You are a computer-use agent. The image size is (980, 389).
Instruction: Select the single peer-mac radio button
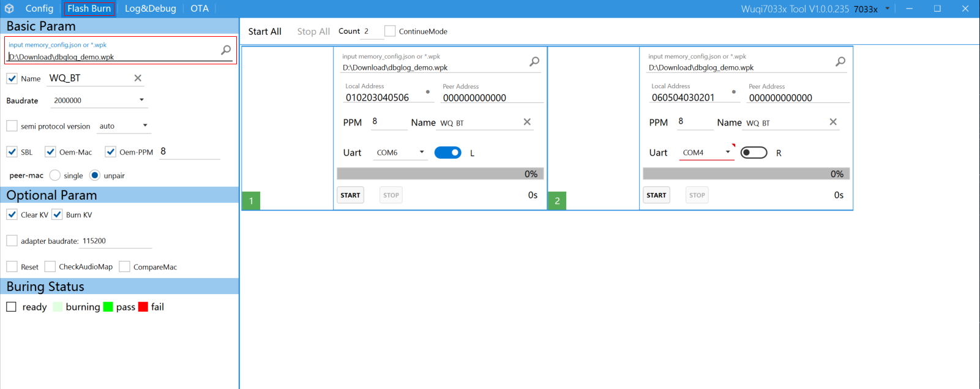pyautogui.click(x=55, y=176)
